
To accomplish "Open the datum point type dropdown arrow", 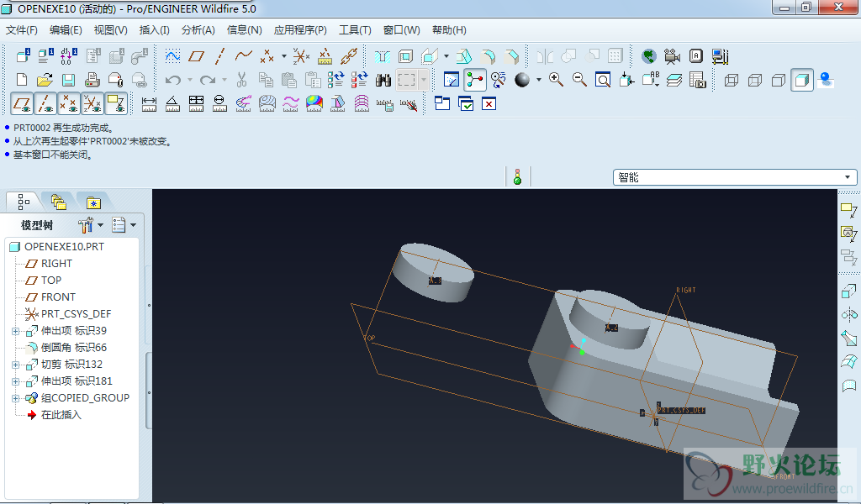I will (x=284, y=56).
